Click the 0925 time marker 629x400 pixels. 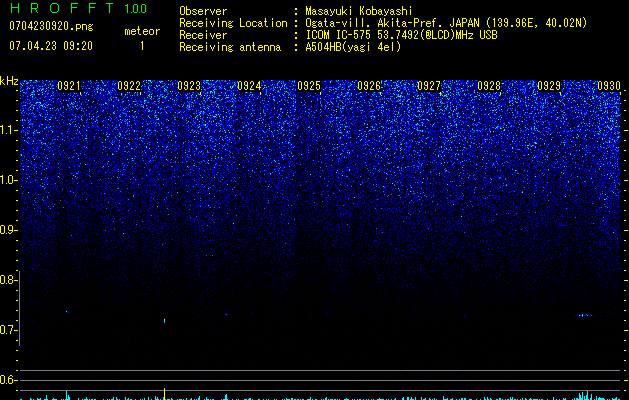(x=309, y=86)
